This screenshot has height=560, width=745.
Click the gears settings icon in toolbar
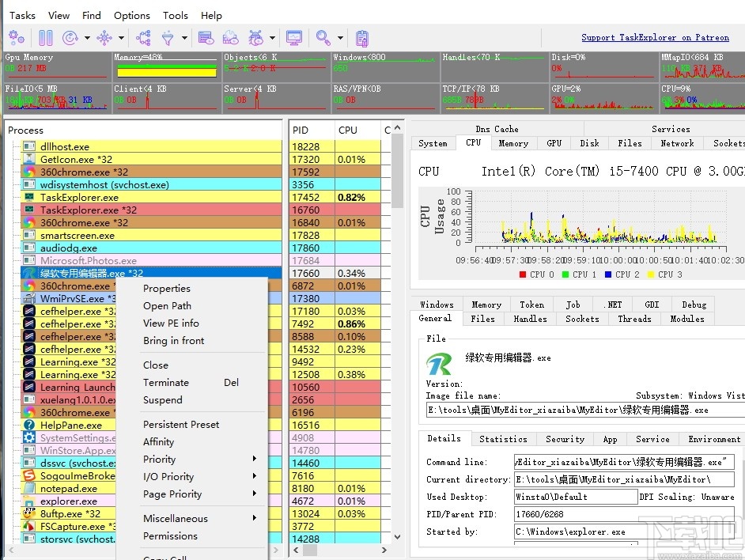[17, 37]
